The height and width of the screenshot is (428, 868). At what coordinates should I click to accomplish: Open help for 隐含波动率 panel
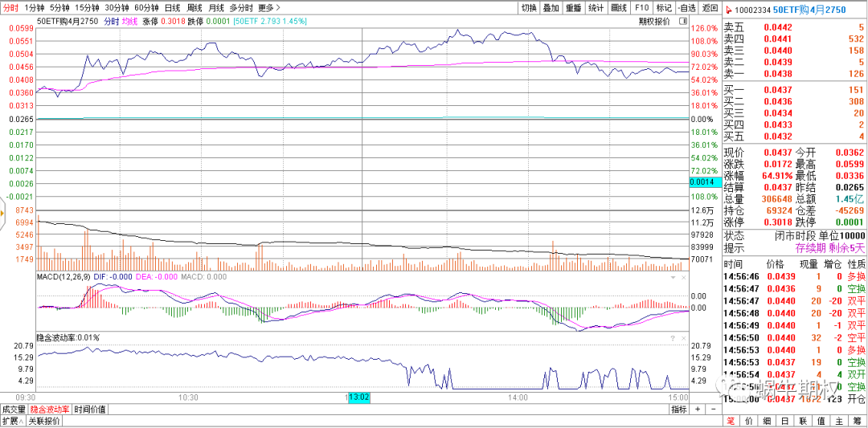pyautogui.click(x=673, y=337)
